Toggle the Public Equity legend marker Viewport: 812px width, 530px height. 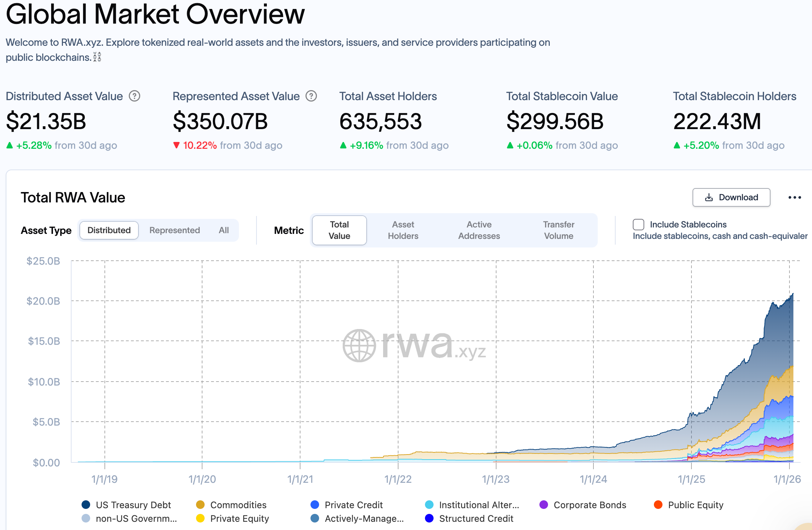pos(658,505)
